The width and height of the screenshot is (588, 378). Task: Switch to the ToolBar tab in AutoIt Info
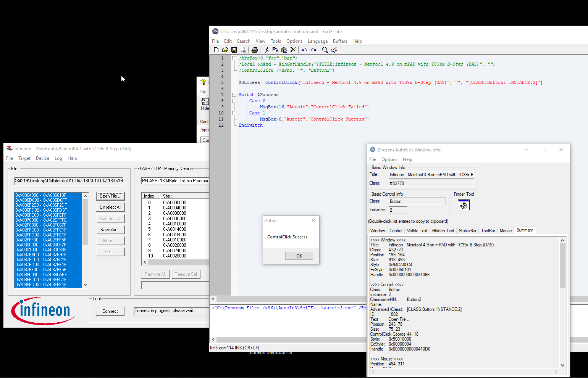(488, 231)
